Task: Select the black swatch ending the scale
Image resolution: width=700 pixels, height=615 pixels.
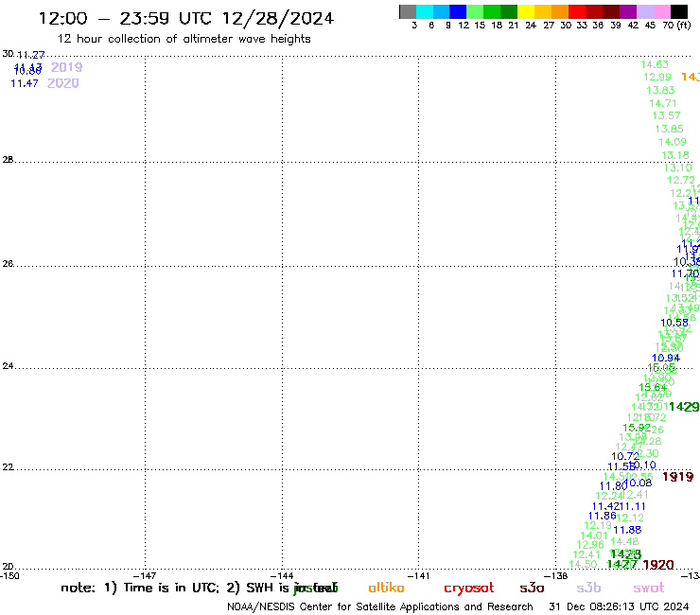Action: pos(678,11)
